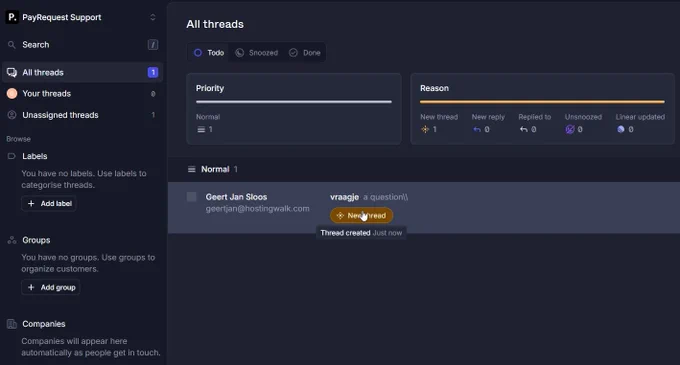Click the Reason card title

coord(434,88)
